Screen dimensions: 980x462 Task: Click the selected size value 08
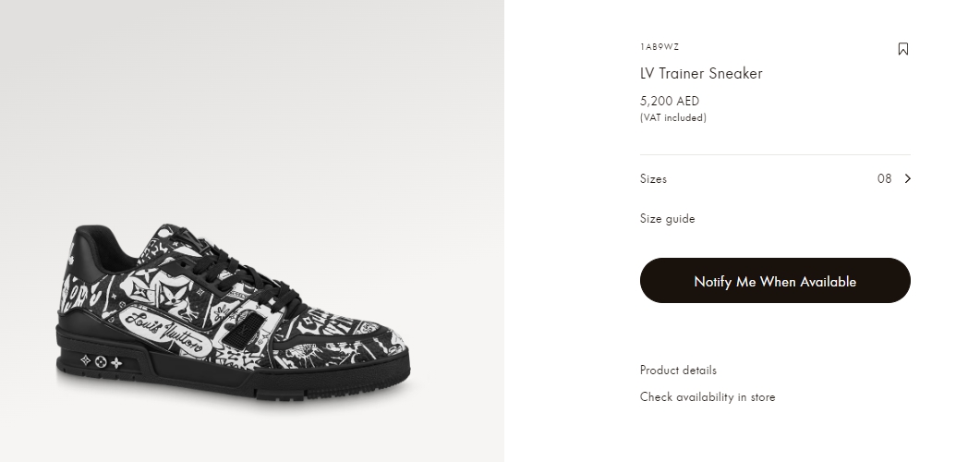pyautogui.click(x=884, y=179)
